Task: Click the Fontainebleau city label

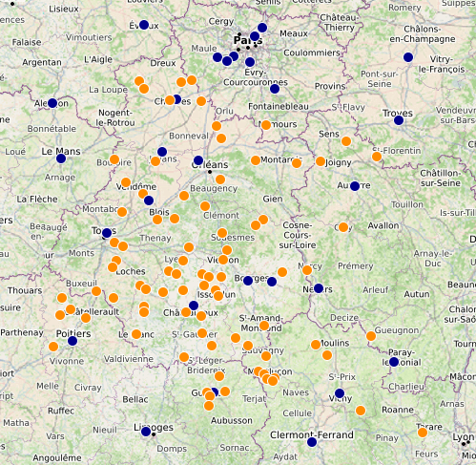Action: (x=279, y=107)
